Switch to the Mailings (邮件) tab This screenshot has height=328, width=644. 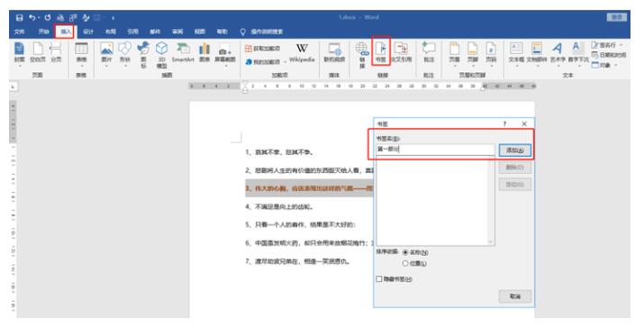click(x=155, y=32)
